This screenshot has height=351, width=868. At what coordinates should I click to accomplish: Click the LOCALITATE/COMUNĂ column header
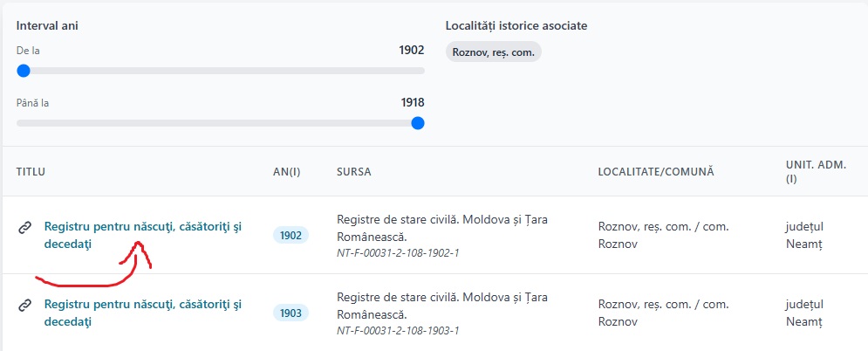(x=656, y=172)
